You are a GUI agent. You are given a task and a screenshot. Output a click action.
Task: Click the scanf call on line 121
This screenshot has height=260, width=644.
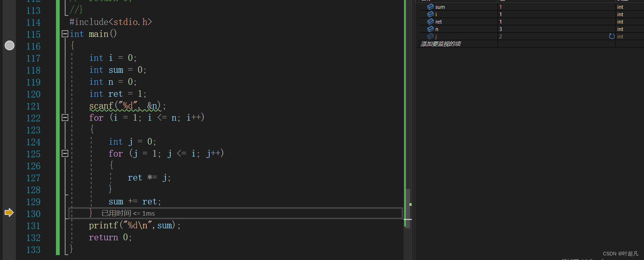128,106
